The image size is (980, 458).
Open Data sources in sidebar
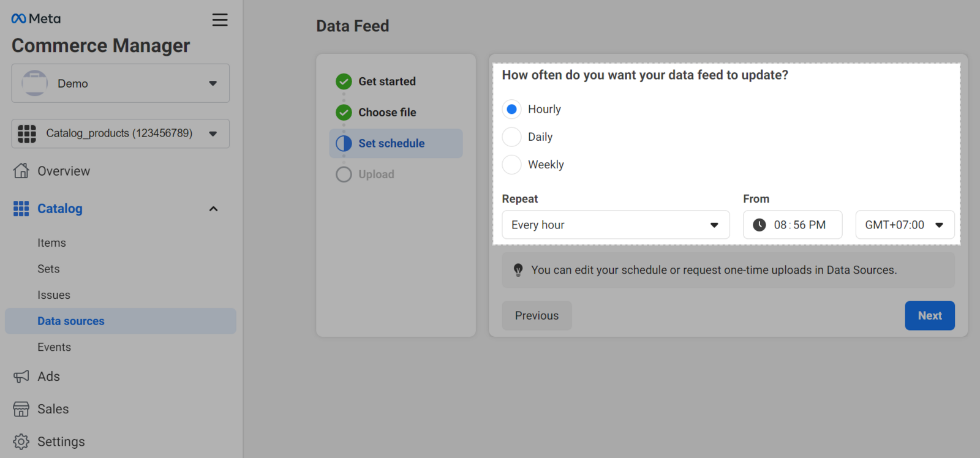(121, 321)
